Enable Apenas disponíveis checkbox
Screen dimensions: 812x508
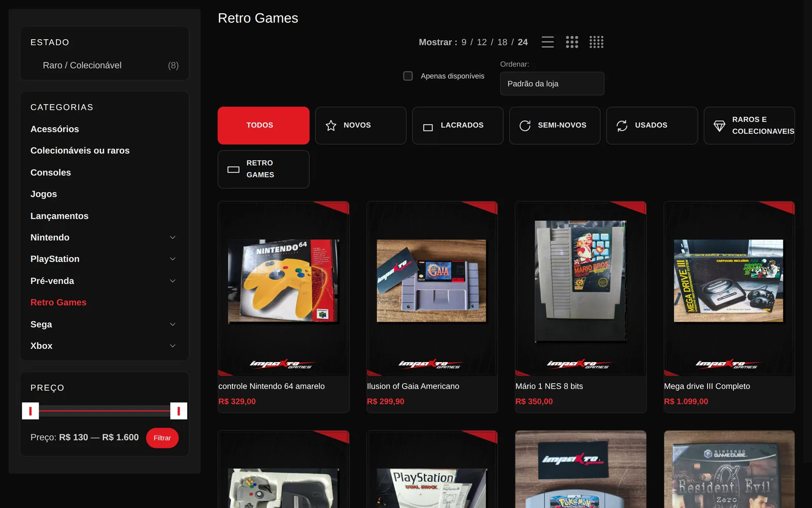click(408, 76)
